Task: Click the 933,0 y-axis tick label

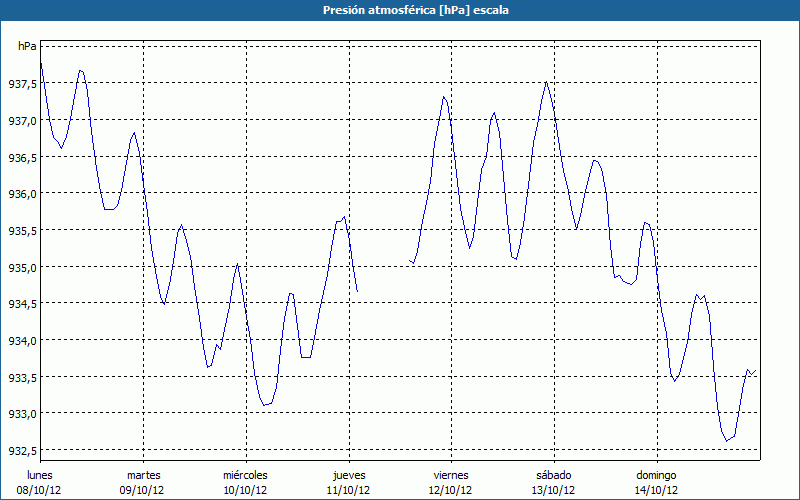Action: tap(23, 414)
